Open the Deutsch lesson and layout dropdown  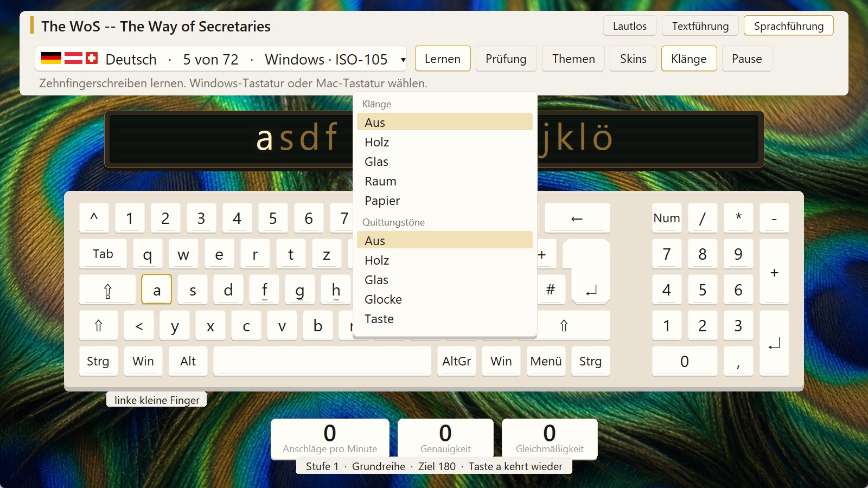tap(221, 59)
